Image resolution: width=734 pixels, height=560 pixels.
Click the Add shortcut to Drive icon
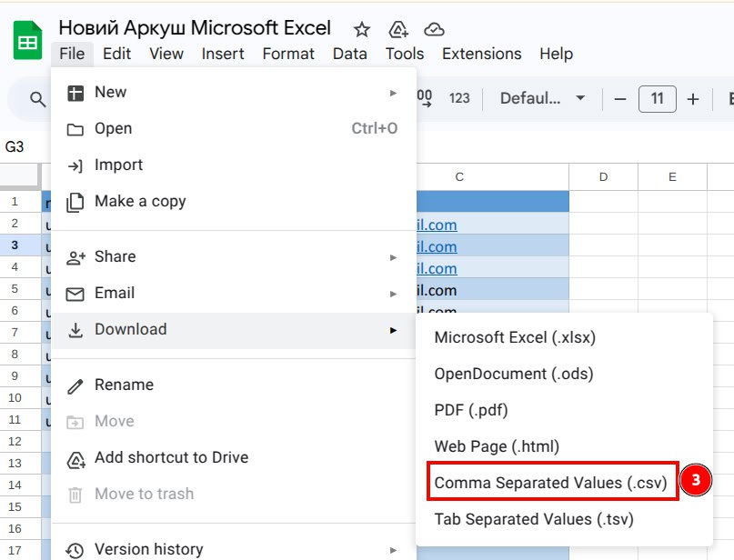(75, 459)
